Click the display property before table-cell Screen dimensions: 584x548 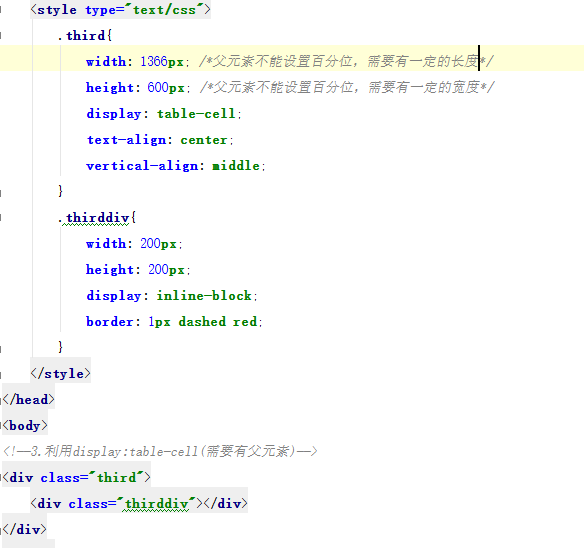114,114
